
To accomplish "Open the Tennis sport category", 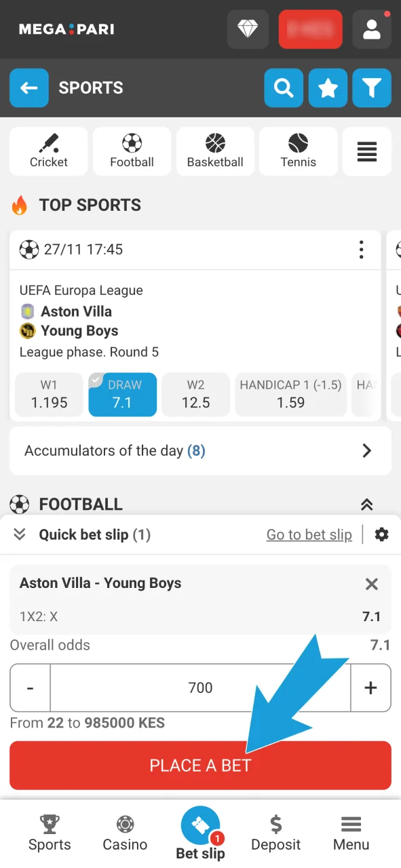I will point(298,151).
